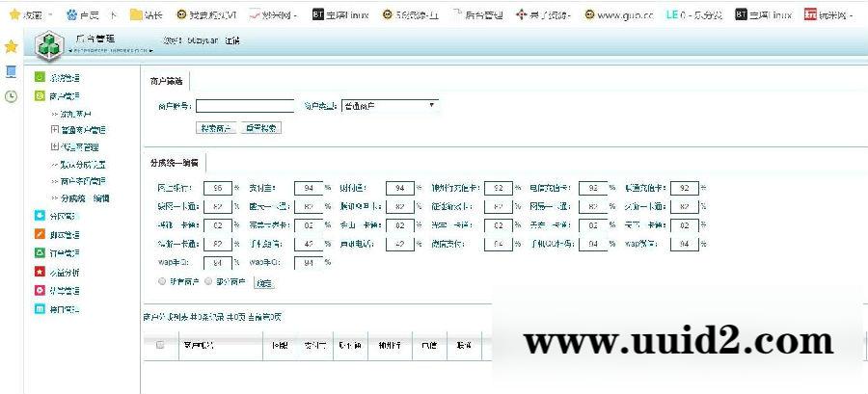This screenshot has width=868, height=394.
Task: Open the yellow folder 站长 bookmark
Action: click(147, 14)
